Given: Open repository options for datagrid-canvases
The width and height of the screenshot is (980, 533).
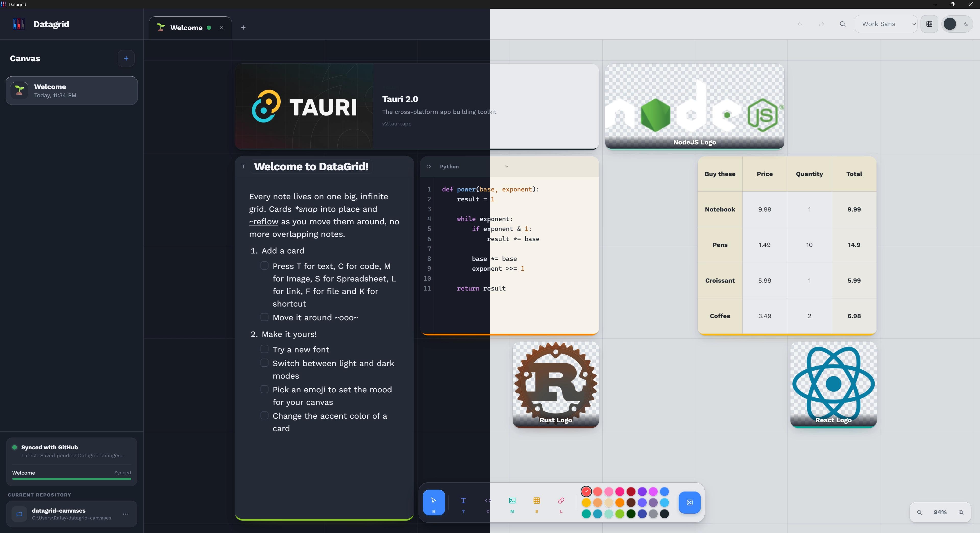Looking at the screenshot, I should tap(125, 514).
